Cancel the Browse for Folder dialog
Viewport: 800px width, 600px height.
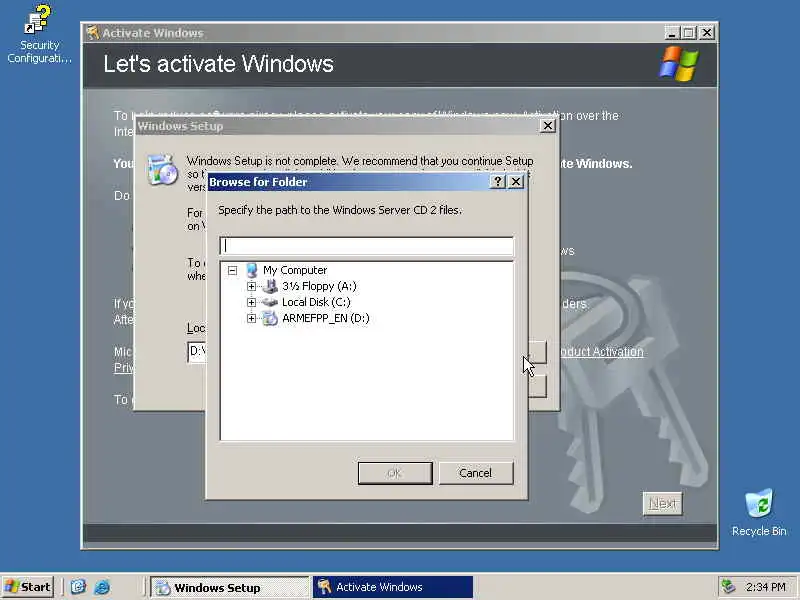(x=476, y=473)
